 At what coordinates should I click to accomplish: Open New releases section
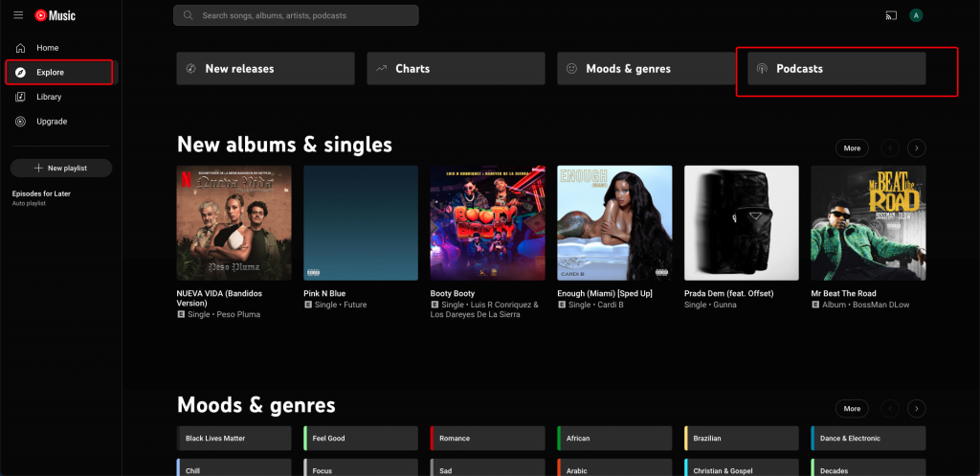pyautogui.click(x=266, y=69)
